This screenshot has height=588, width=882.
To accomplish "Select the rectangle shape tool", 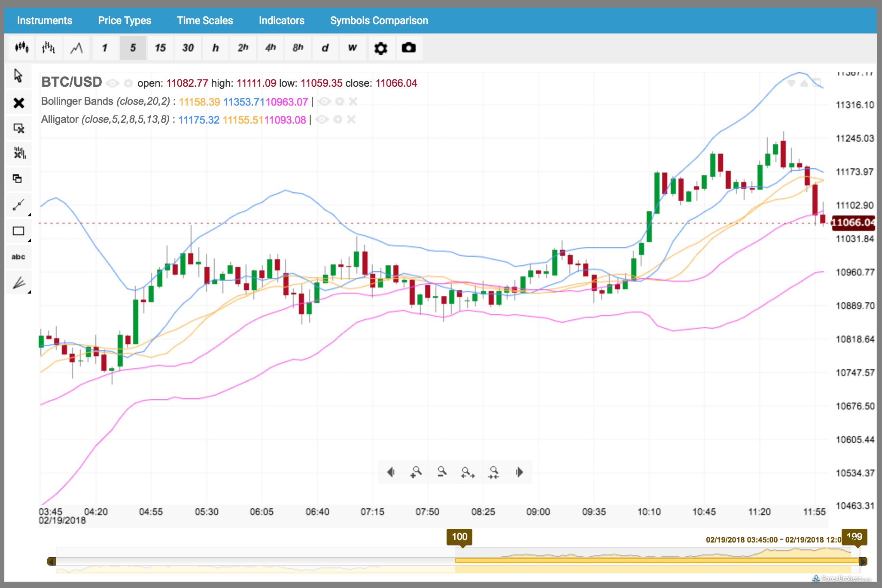I will [18, 231].
